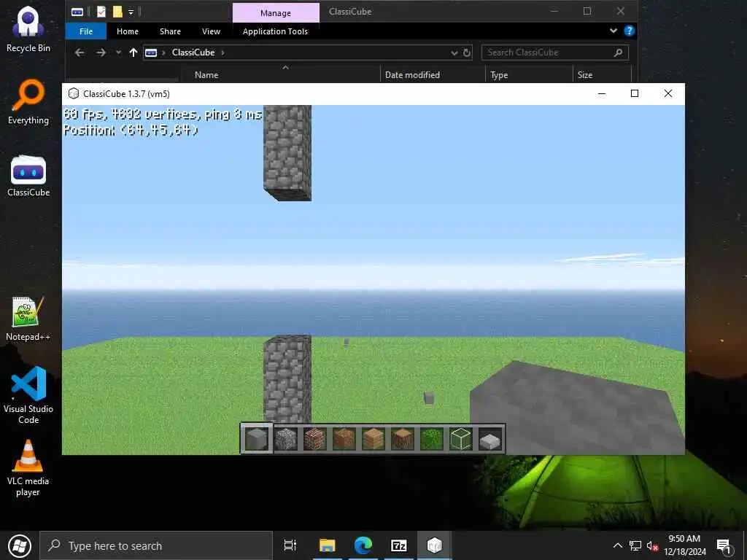Open Microsoft Edge from the taskbar
This screenshot has width=747, height=560.
[x=363, y=545]
